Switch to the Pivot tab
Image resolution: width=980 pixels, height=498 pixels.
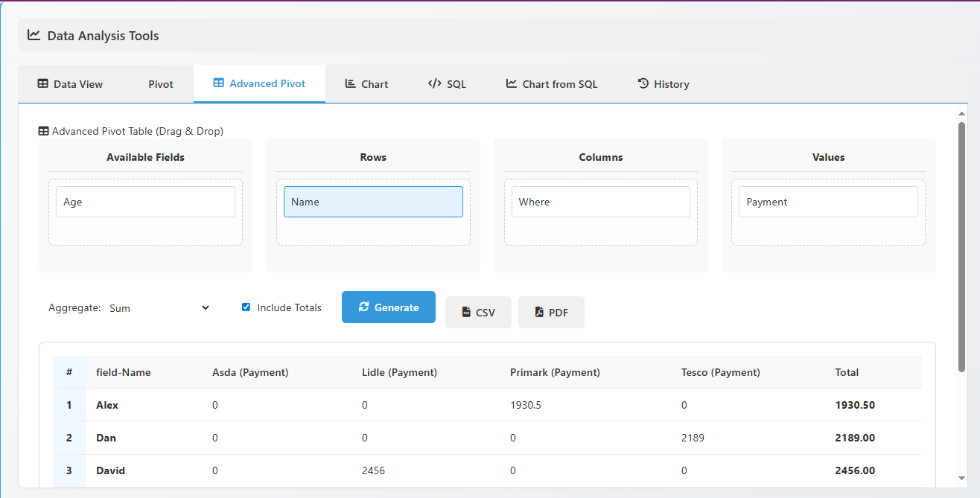click(x=160, y=83)
